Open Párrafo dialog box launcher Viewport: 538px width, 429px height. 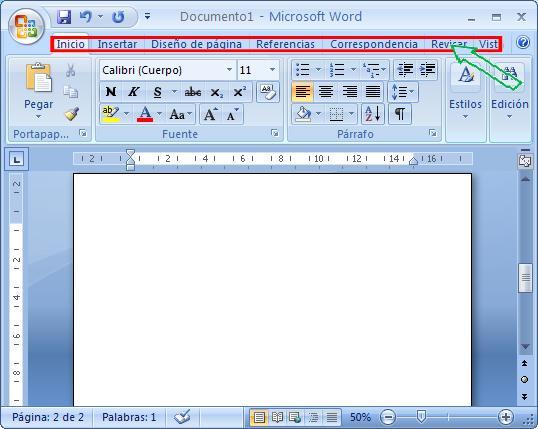pyautogui.click(x=432, y=133)
